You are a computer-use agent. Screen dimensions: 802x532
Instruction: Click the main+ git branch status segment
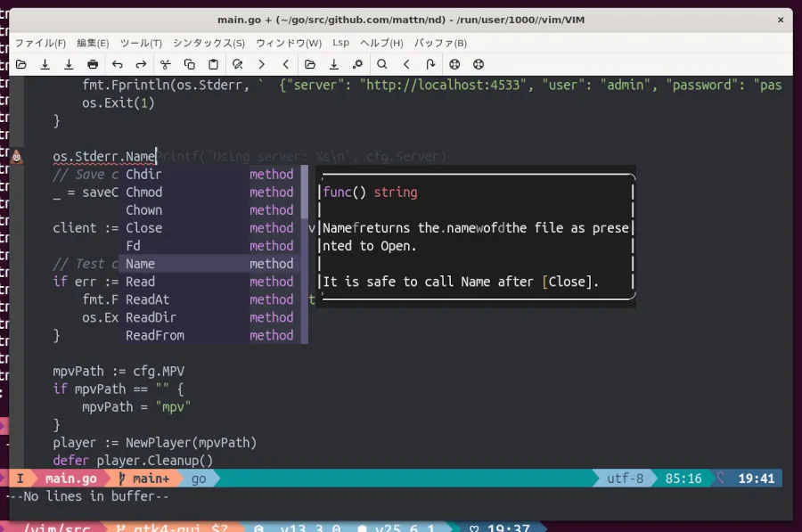[143, 479]
